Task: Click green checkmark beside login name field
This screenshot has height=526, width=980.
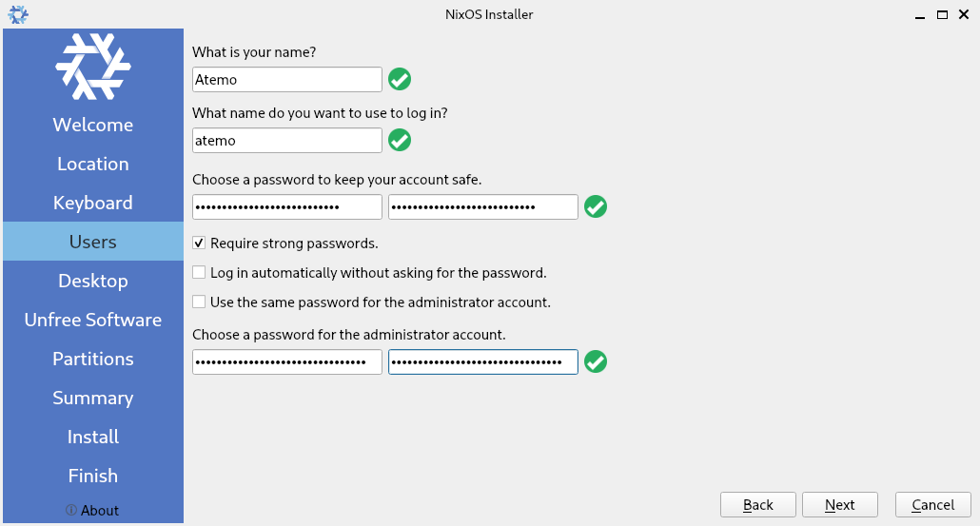Action: [400, 141]
